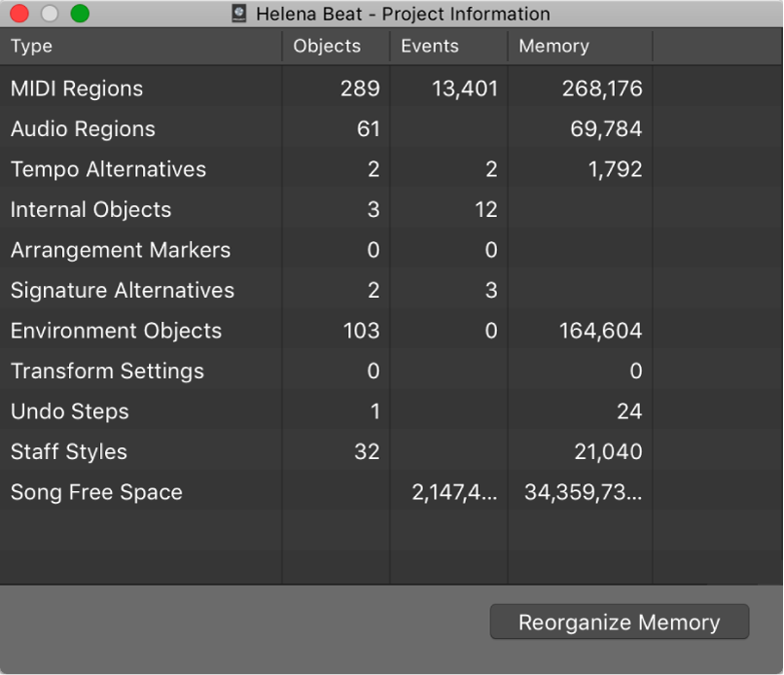Click the Signature Alternatives events value 3

coord(491,291)
